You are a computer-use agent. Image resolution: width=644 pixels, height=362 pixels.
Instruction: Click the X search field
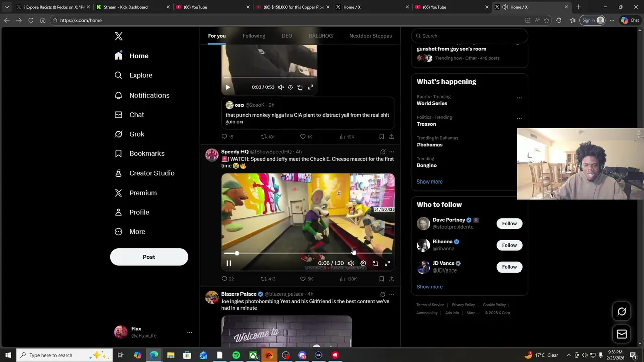point(469,36)
